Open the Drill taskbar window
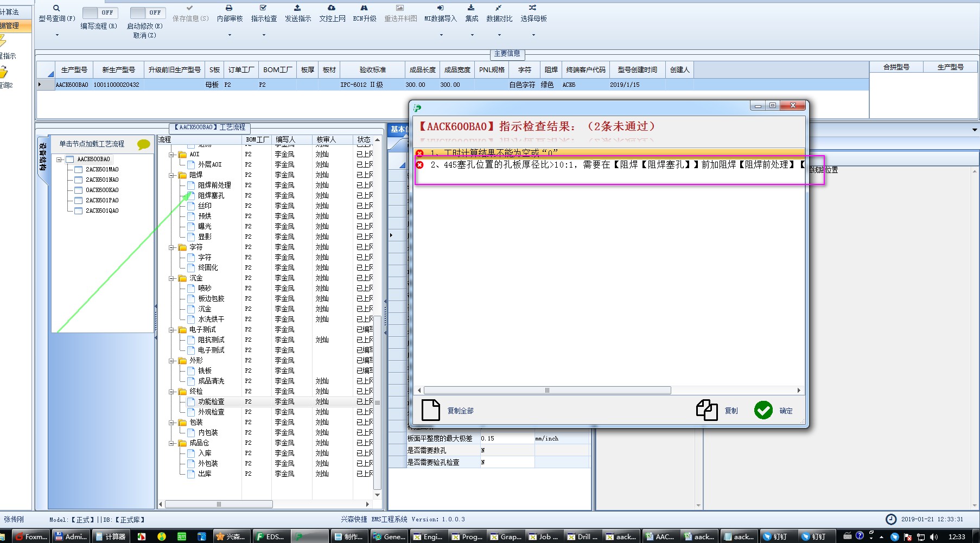This screenshot has height=543, width=980. 583,536
